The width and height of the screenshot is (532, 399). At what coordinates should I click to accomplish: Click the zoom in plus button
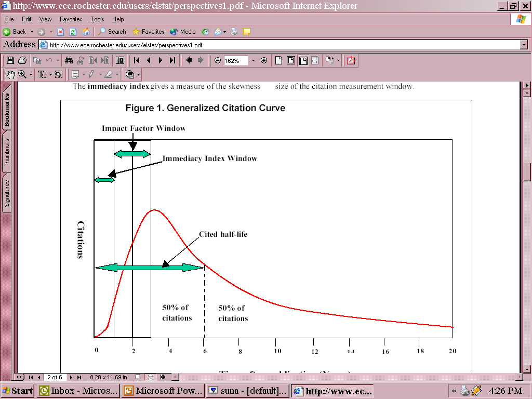point(264,60)
